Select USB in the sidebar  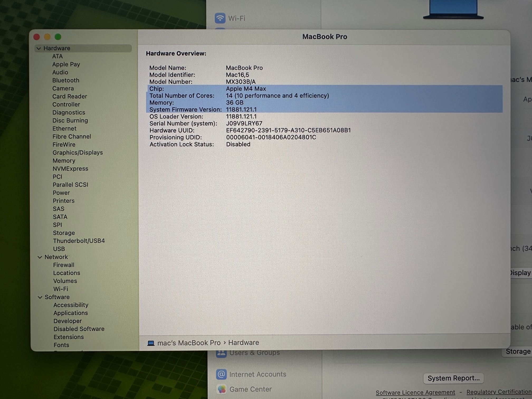(x=59, y=249)
